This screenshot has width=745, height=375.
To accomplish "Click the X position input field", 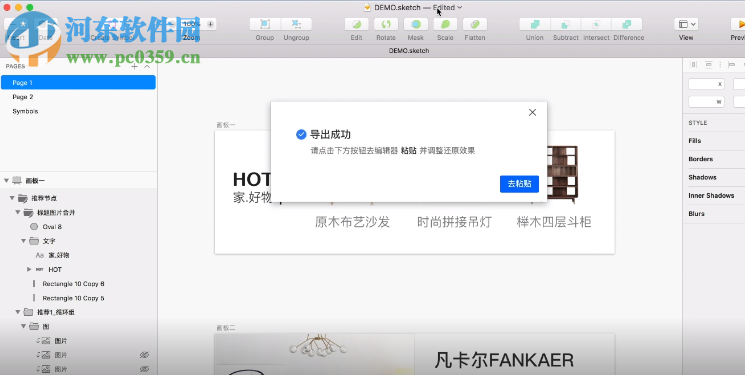I will click(706, 84).
